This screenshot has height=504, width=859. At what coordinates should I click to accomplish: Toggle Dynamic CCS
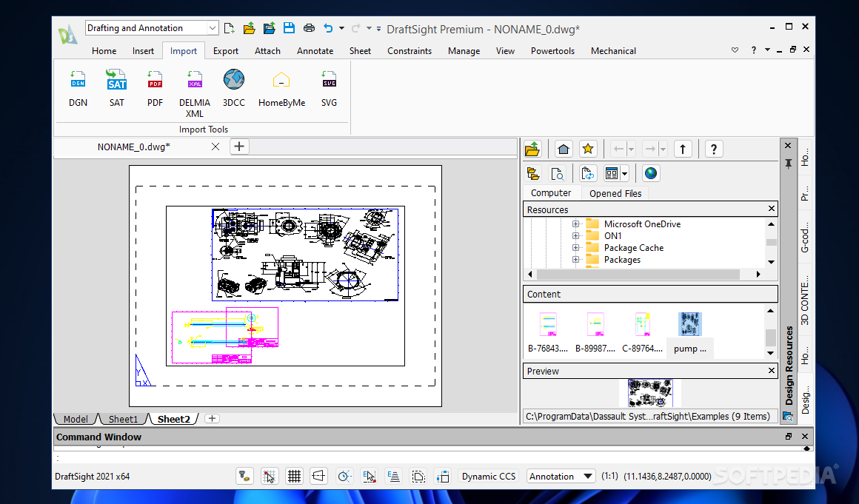489,476
